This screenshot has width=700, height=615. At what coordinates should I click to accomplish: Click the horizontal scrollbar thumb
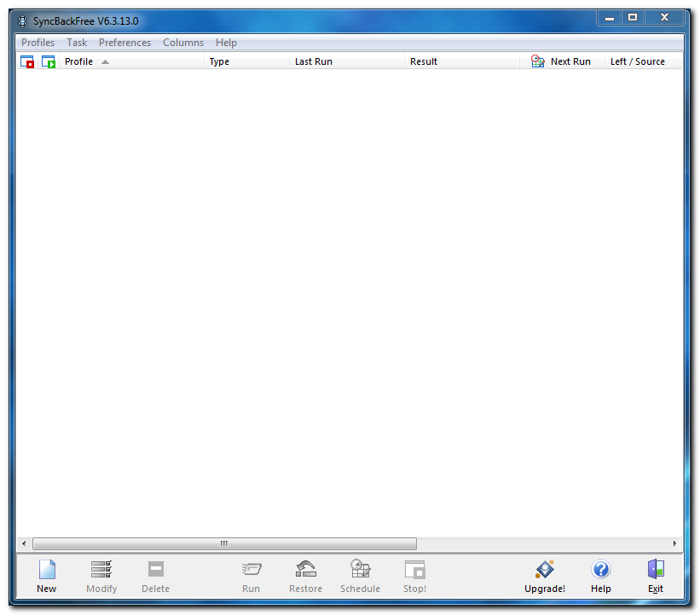pyautogui.click(x=224, y=543)
